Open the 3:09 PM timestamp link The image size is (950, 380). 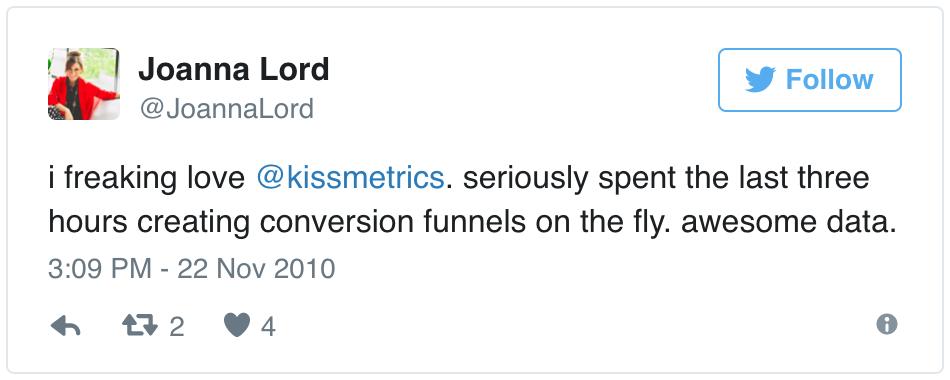point(100,268)
